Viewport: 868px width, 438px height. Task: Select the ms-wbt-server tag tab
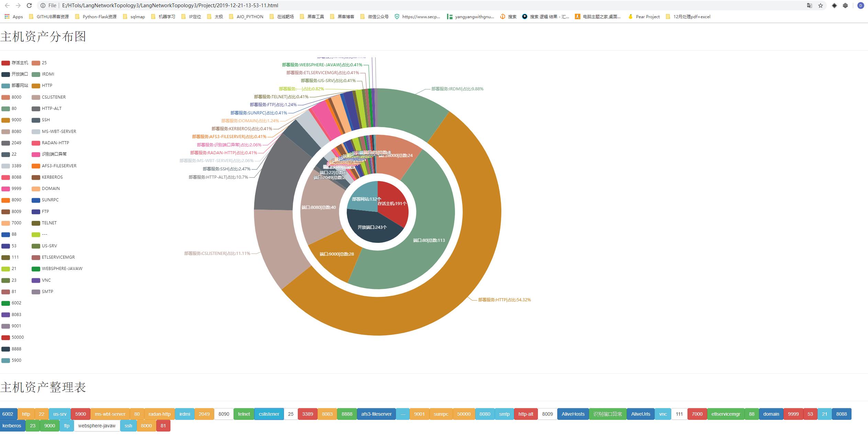110,414
